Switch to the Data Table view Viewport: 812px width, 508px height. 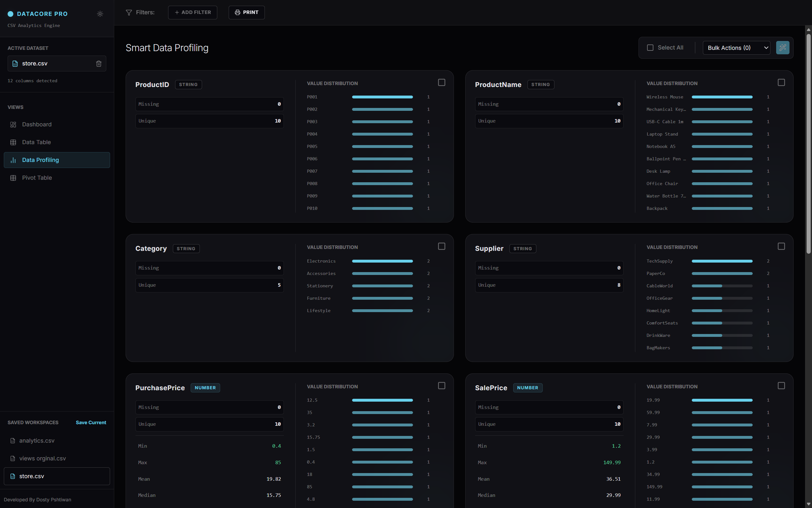[57, 143]
